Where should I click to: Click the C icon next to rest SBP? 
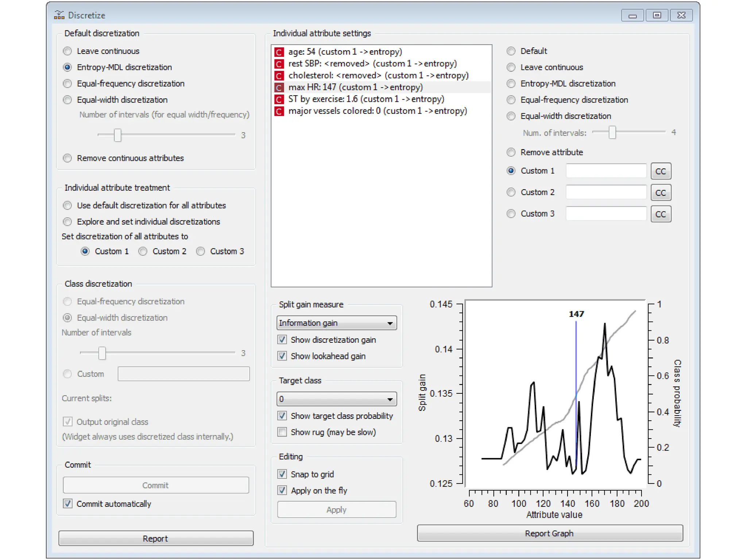279,64
